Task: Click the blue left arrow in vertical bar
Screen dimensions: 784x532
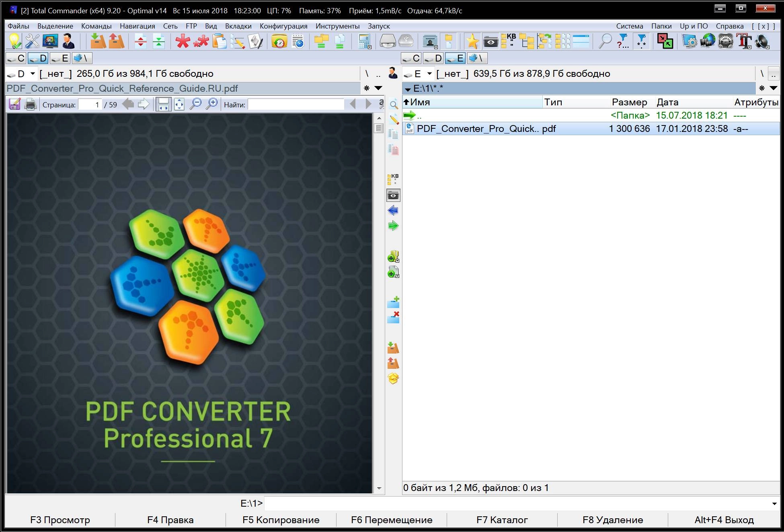Action: (393, 210)
